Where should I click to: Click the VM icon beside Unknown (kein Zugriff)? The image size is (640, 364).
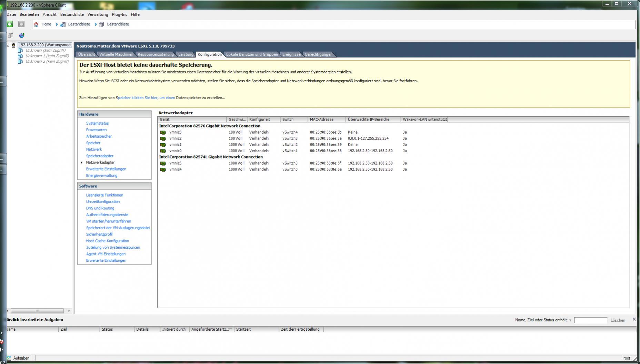pyautogui.click(x=20, y=51)
